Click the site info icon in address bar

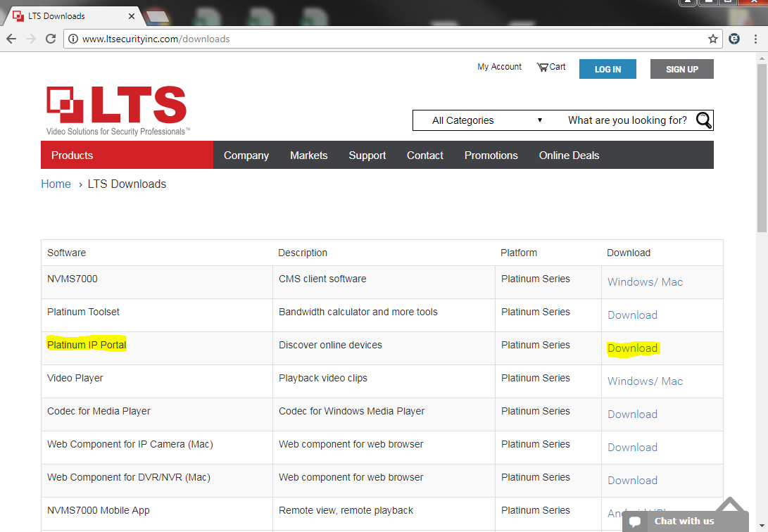click(73, 39)
